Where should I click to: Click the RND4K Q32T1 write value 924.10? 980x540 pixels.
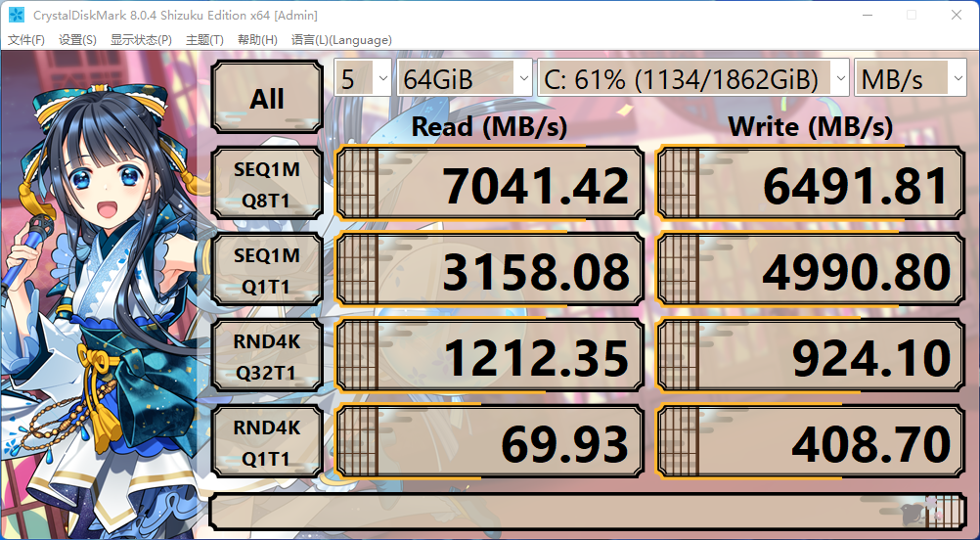pyautogui.click(x=810, y=356)
